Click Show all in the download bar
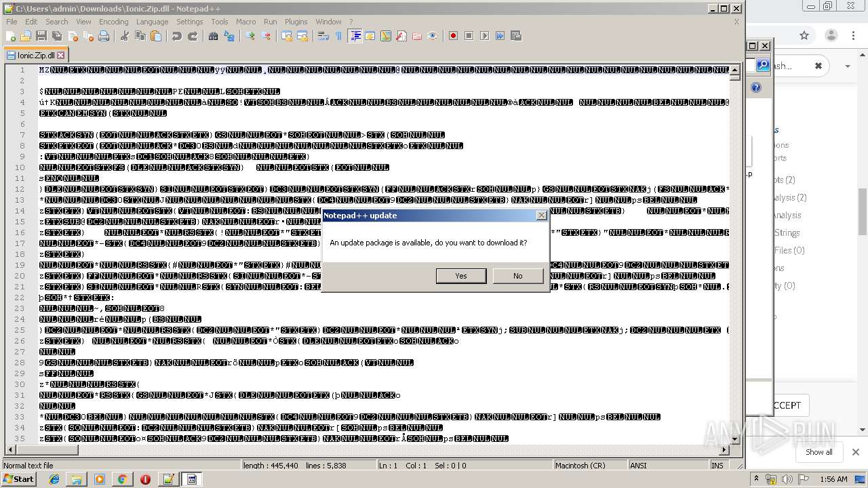The image size is (868, 488). (819, 452)
